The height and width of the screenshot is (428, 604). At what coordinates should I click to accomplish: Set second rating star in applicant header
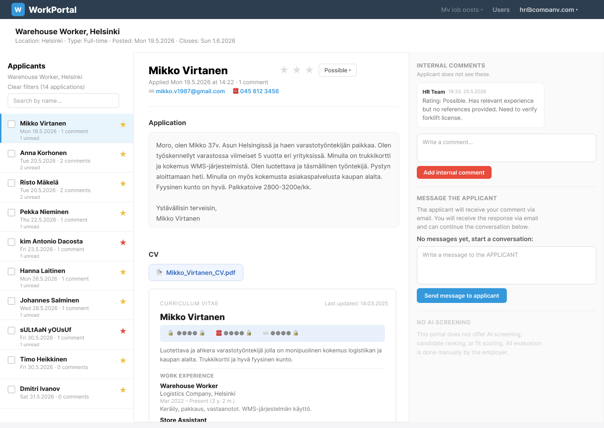[x=297, y=70]
